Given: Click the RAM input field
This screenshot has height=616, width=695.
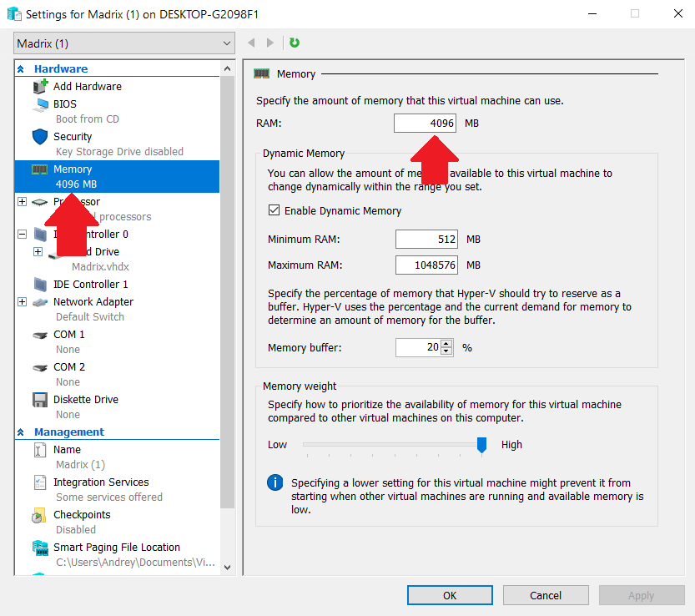Looking at the screenshot, I should coord(425,124).
